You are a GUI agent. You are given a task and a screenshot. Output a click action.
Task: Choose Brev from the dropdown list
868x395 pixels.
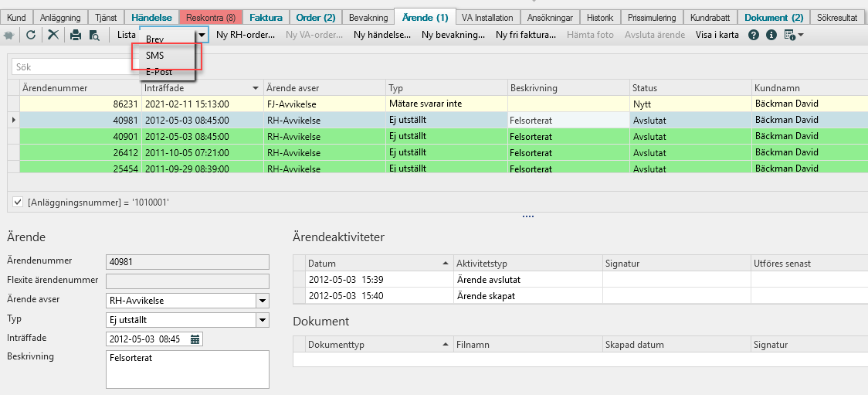(154, 39)
